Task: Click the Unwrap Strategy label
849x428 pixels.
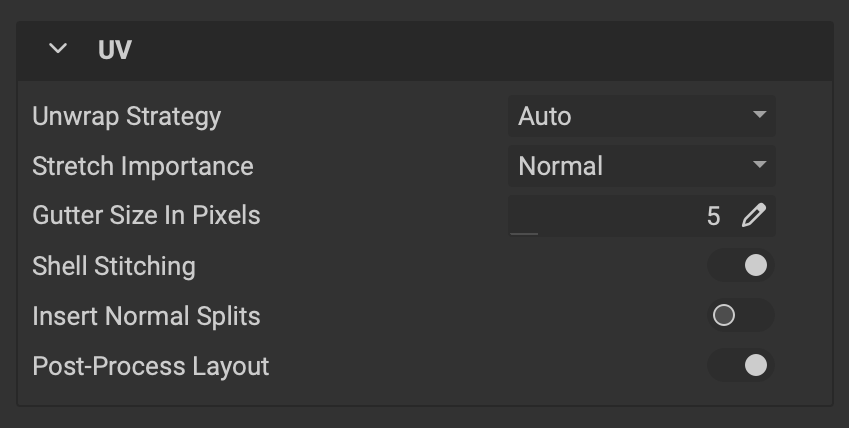Action: (127, 116)
